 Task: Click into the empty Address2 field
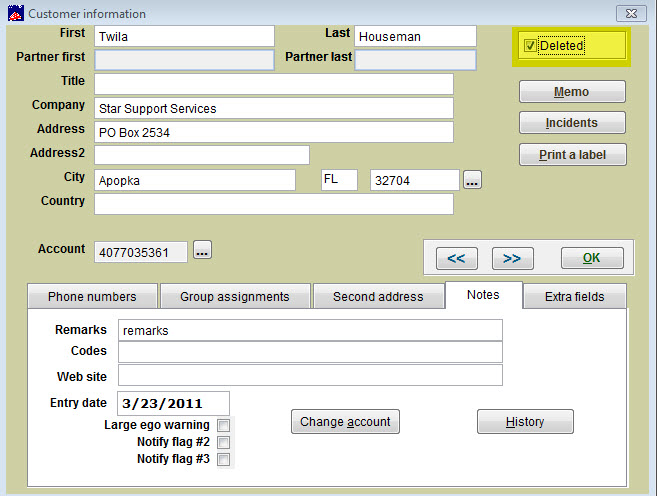coord(202,155)
